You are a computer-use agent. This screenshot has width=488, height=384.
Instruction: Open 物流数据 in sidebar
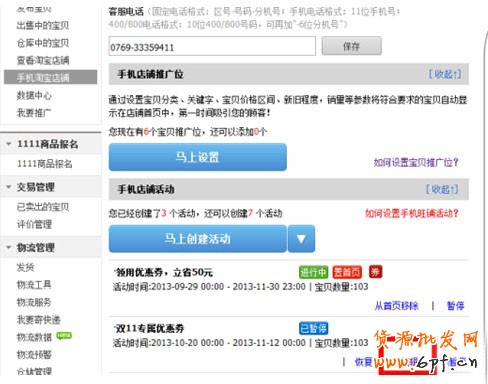coord(34,337)
